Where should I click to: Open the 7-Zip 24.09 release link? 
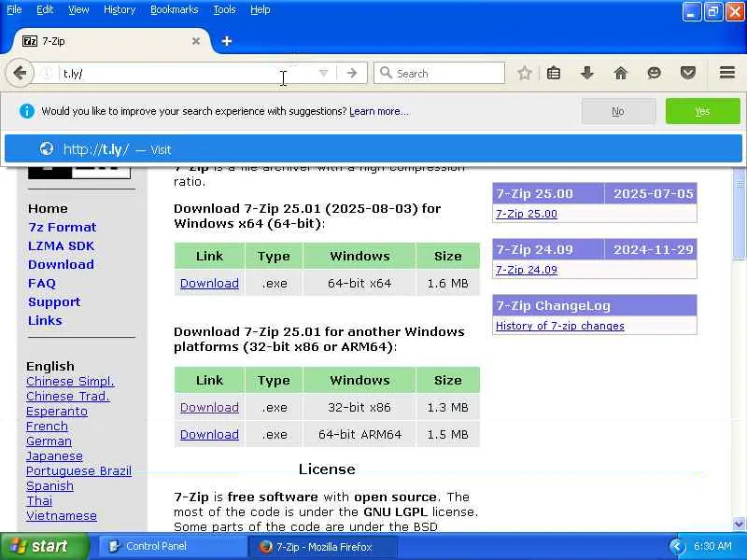pos(527,270)
